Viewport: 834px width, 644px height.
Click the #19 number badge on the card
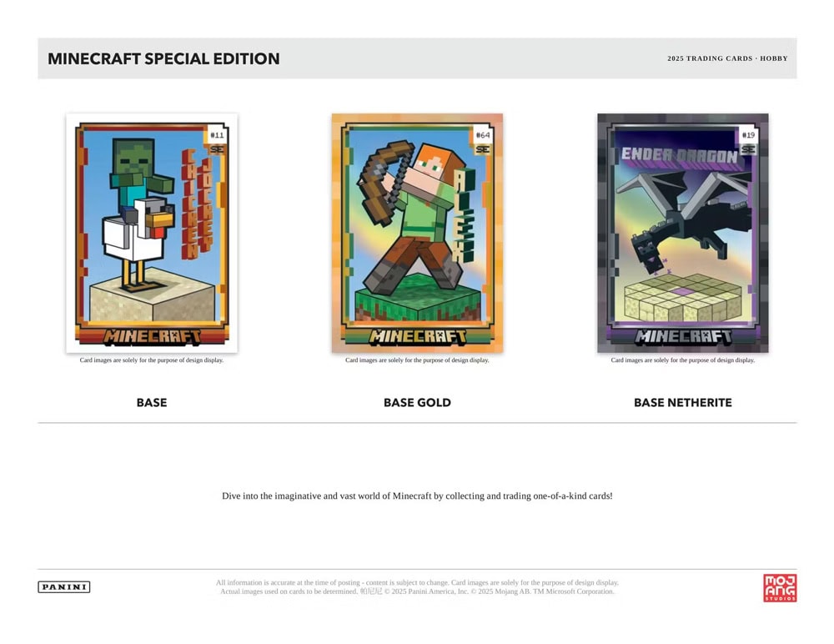coord(748,135)
